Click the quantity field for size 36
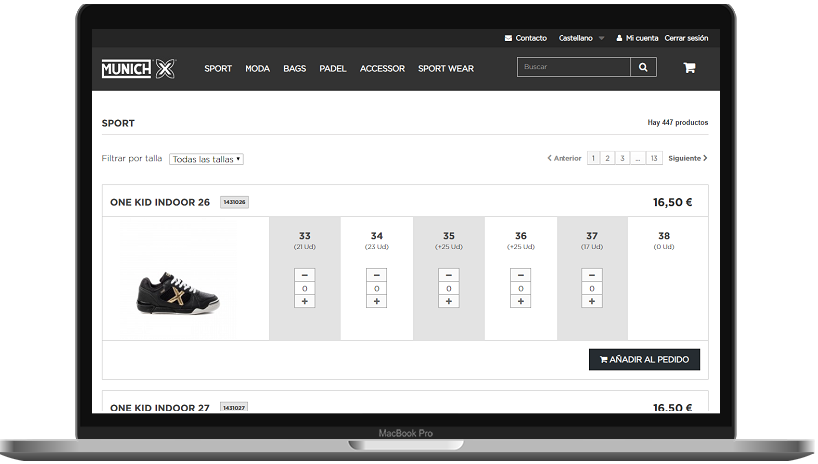This screenshot has width=818, height=464. 521,288
